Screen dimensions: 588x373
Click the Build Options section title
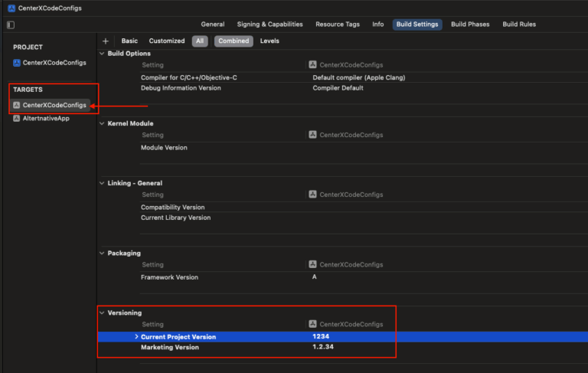(129, 54)
